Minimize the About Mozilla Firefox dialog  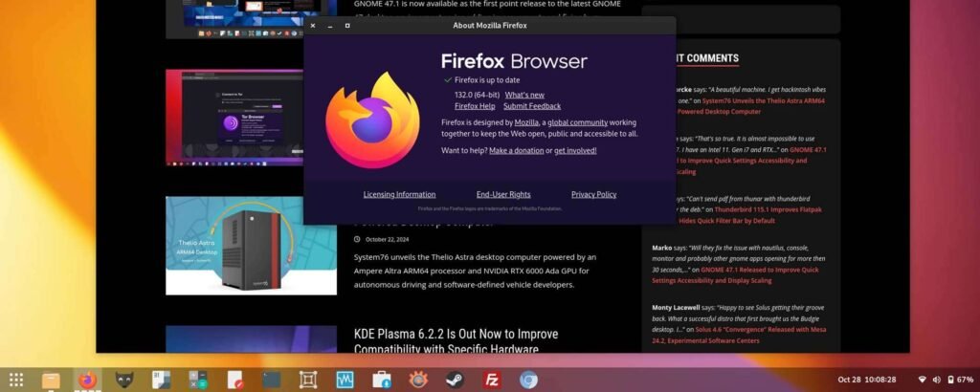(x=330, y=26)
